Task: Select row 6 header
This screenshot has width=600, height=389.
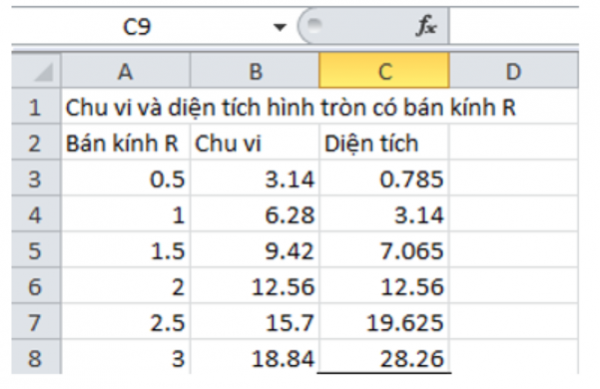Action: point(36,286)
